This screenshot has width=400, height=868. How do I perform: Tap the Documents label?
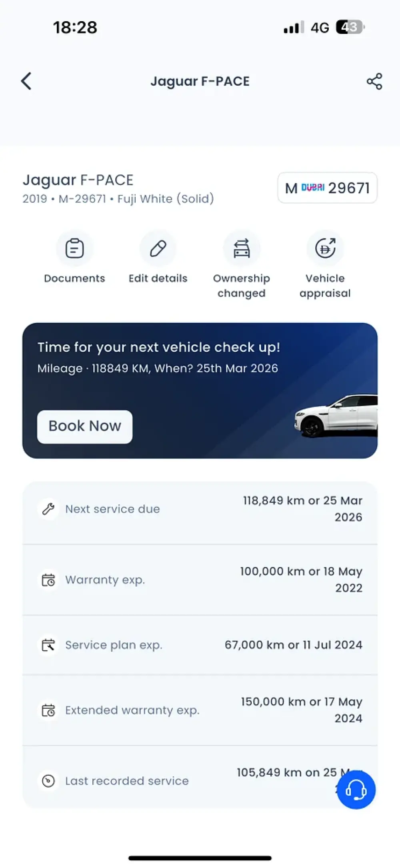[x=74, y=279]
